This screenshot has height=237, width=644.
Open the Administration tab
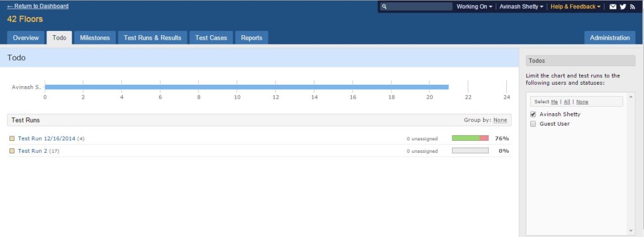click(610, 37)
